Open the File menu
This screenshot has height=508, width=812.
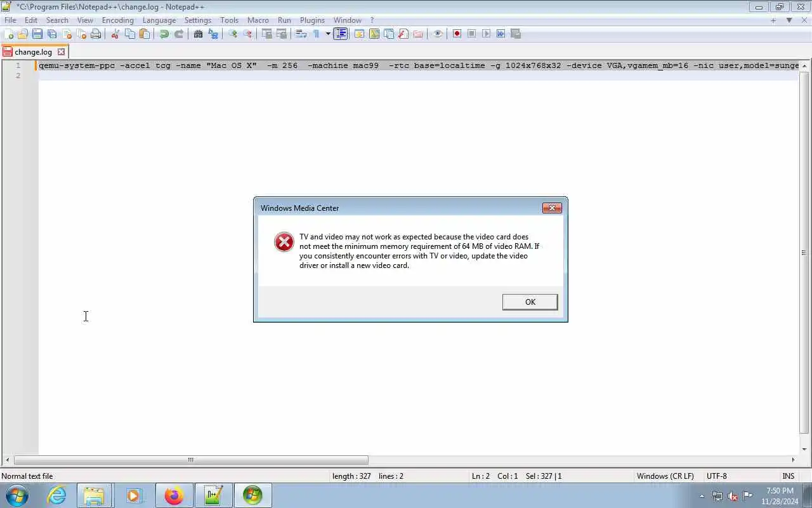pyautogui.click(x=10, y=20)
